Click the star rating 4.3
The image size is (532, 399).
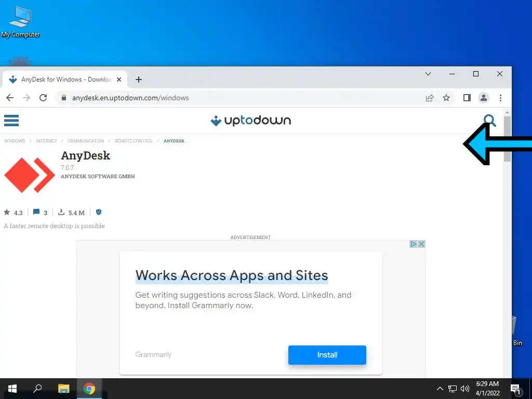point(13,212)
